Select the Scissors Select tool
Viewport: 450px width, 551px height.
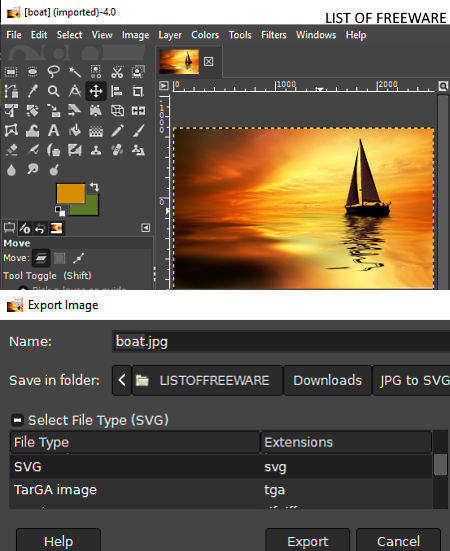click(x=117, y=72)
